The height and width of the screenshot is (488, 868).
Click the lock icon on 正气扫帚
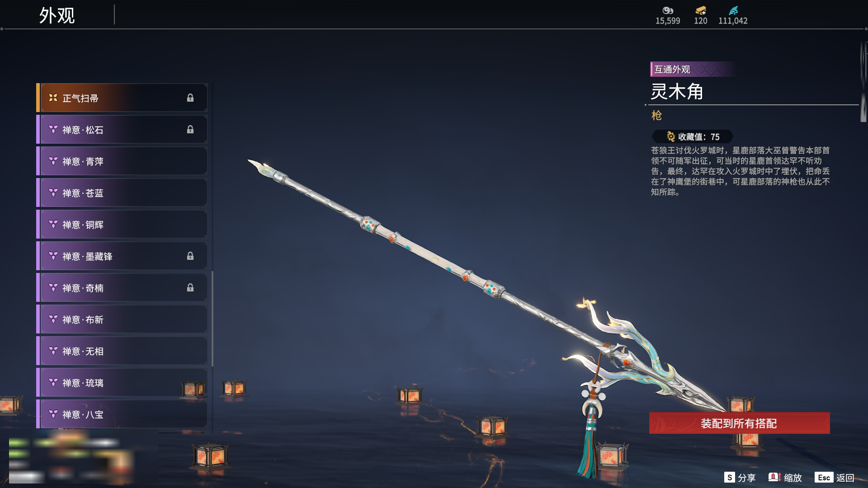pos(190,98)
